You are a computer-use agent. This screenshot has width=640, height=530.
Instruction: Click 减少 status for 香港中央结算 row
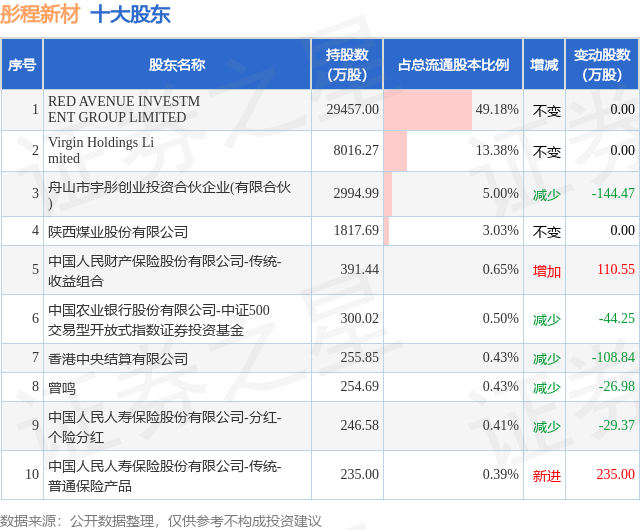coord(547,359)
